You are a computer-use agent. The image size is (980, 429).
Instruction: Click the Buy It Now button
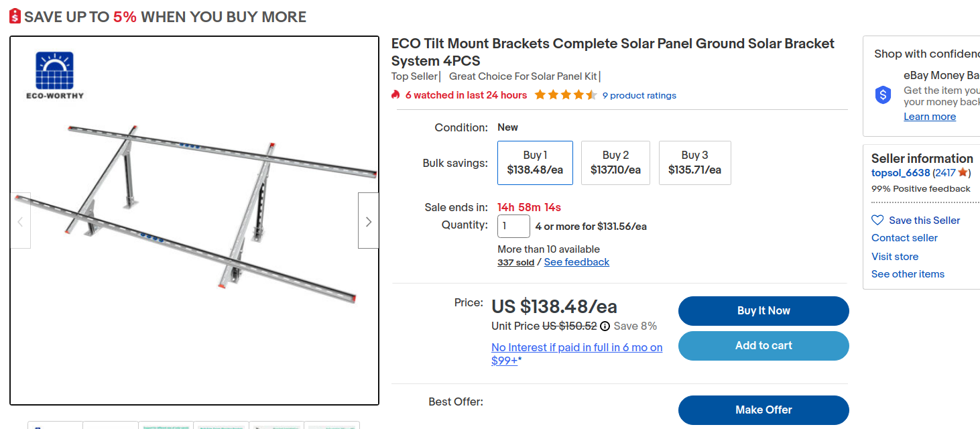point(763,311)
